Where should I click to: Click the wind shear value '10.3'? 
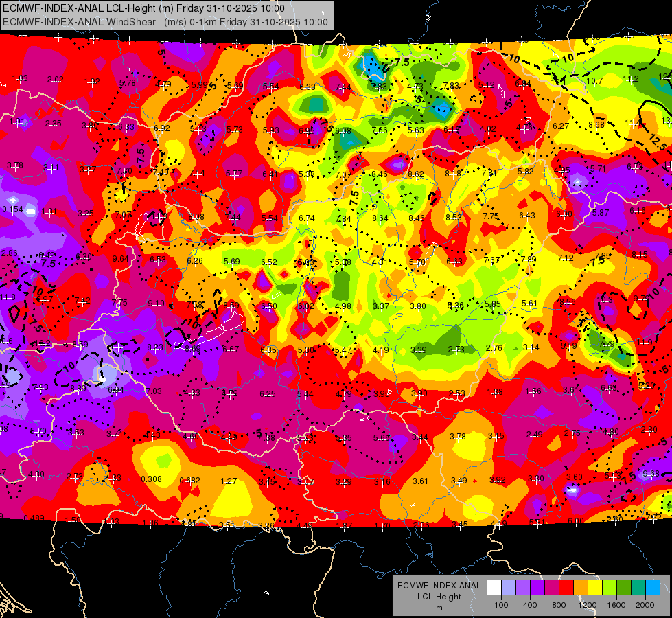[605, 300]
